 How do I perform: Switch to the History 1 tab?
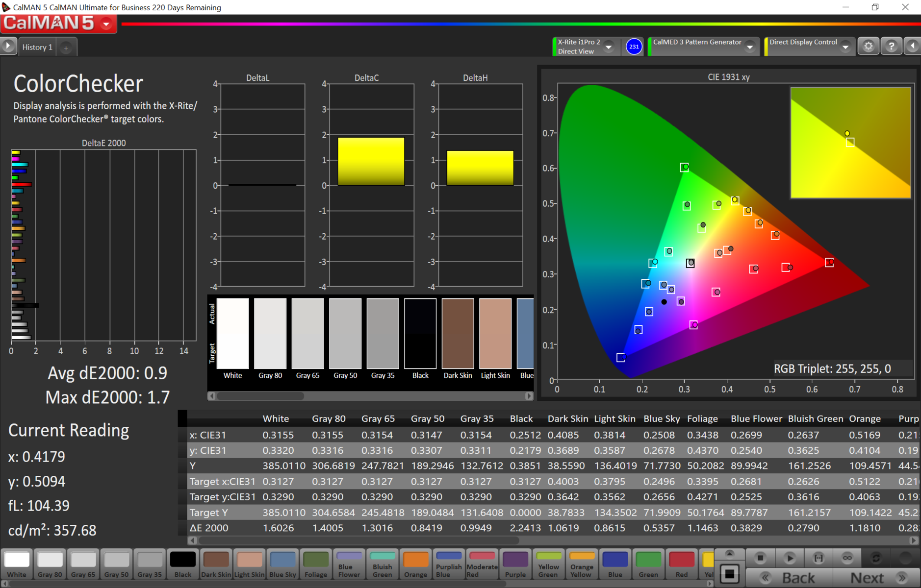coord(37,48)
